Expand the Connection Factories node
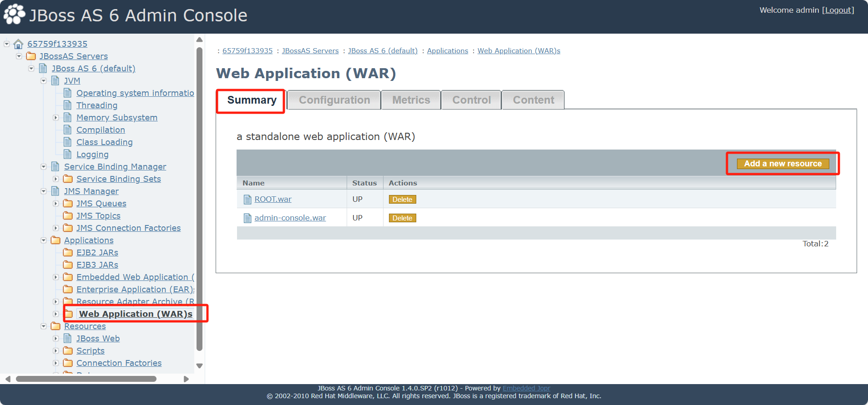This screenshot has height=405, width=868. [x=56, y=363]
